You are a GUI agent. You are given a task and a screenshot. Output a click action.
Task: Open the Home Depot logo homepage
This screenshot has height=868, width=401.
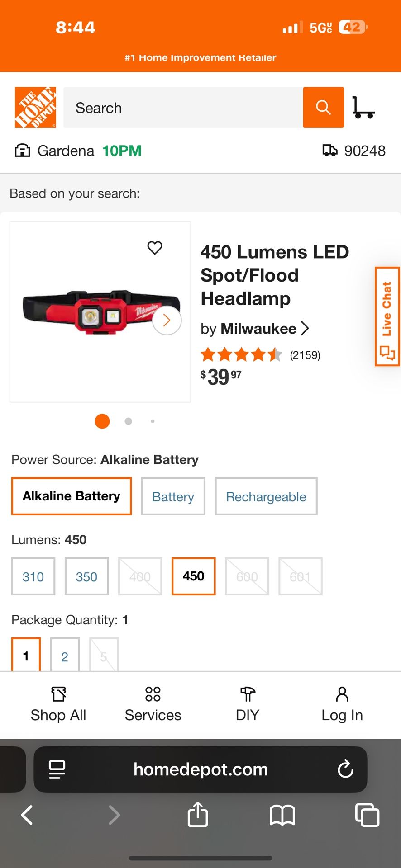(x=35, y=108)
